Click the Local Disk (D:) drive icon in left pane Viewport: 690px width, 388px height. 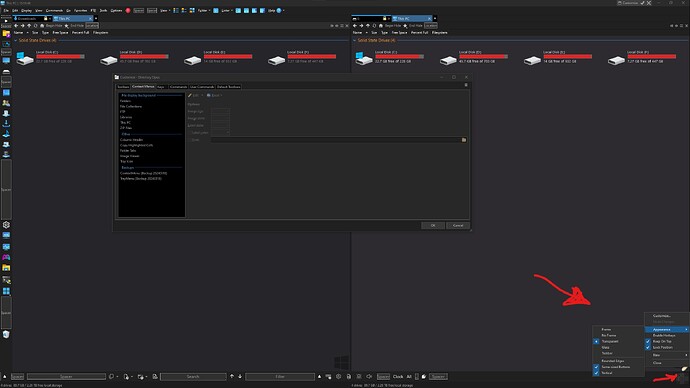pyautogui.click(x=109, y=60)
